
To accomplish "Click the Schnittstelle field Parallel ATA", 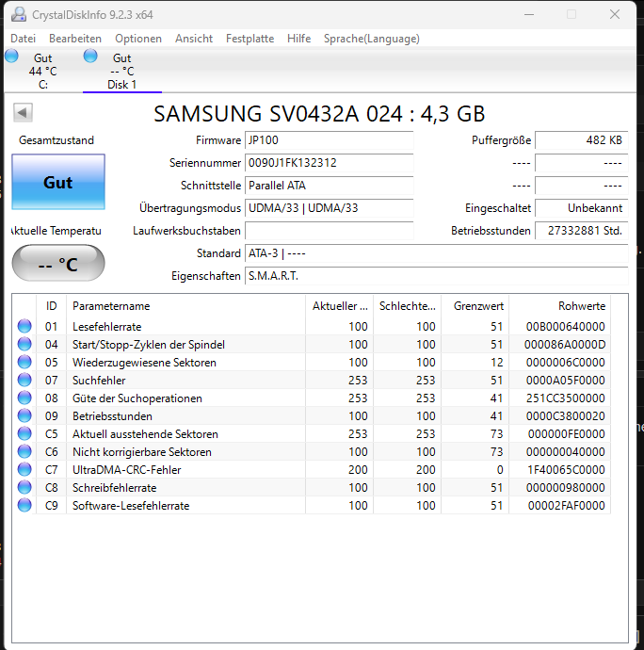I will coord(329,186).
